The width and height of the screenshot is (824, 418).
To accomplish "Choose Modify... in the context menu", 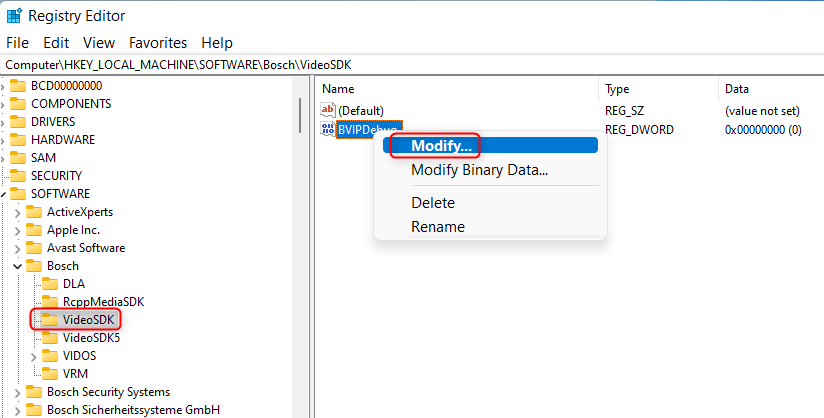I will tap(442, 146).
